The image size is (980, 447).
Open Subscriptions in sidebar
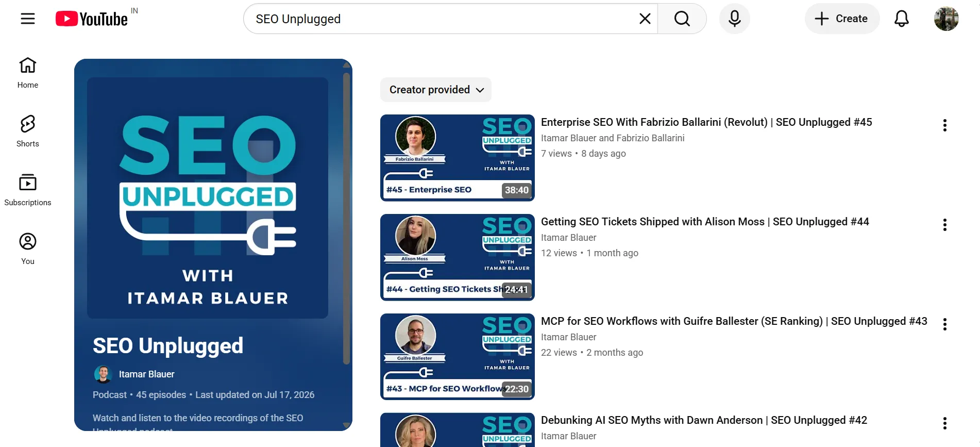[x=28, y=190]
